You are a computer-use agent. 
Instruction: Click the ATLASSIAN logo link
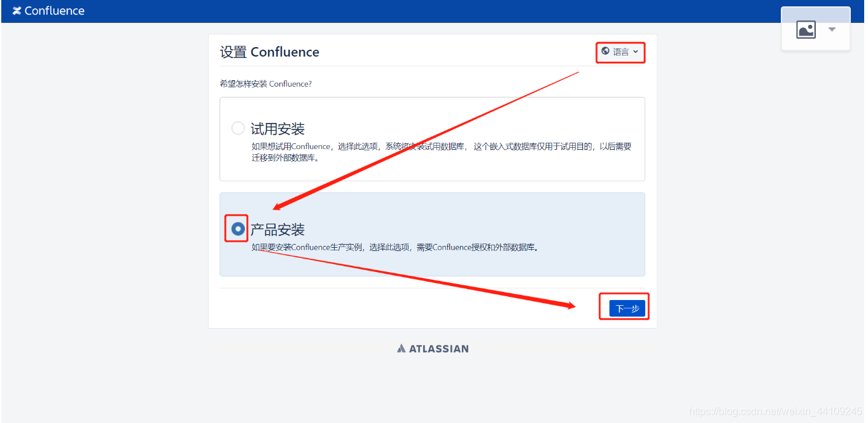coord(433,348)
